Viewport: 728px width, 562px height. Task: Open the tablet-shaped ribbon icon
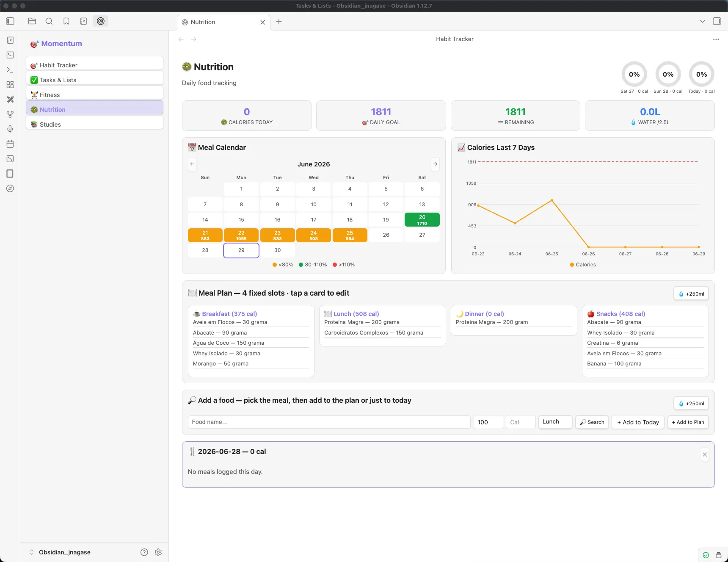tap(10, 174)
